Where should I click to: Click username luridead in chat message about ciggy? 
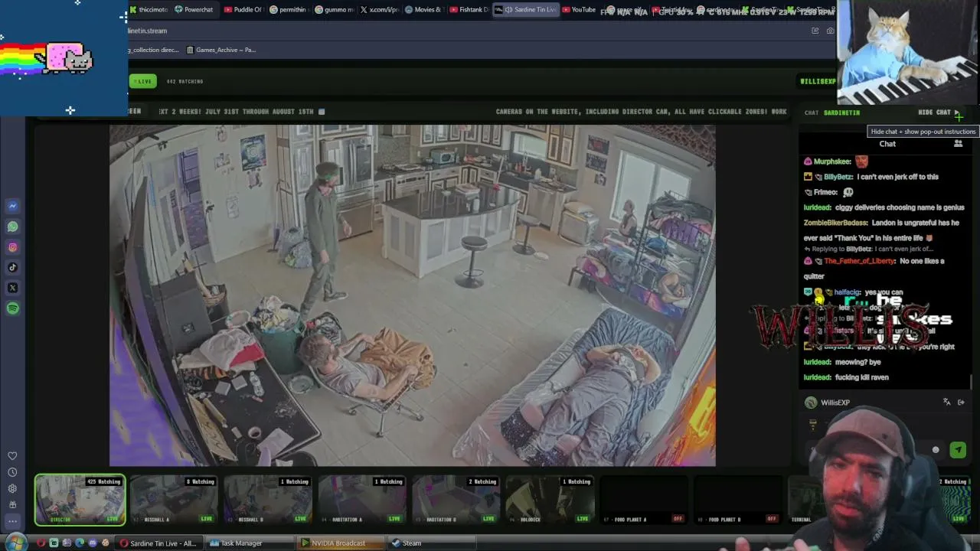coord(818,207)
